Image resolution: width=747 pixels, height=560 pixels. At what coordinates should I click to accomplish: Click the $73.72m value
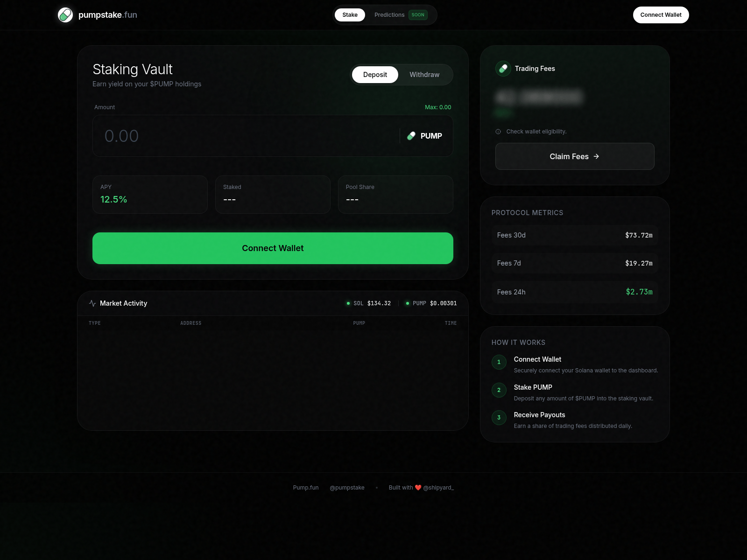[x=639, y=235]
